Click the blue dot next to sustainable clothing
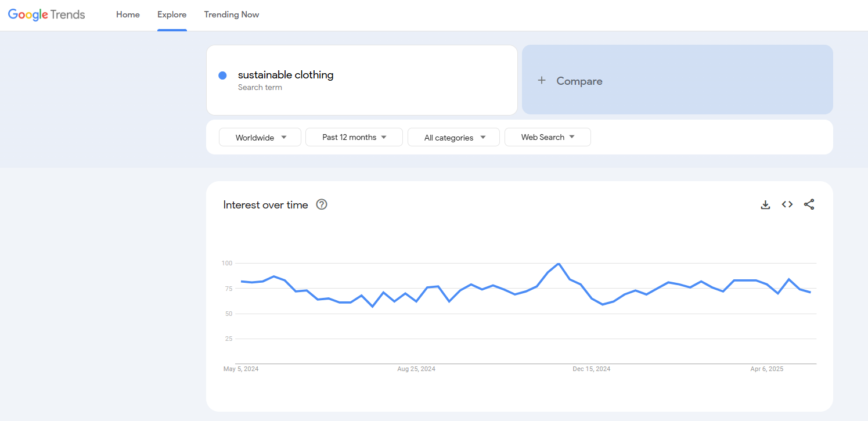The height and width of the screenshot is (421, 868). [x=222, y=75]
